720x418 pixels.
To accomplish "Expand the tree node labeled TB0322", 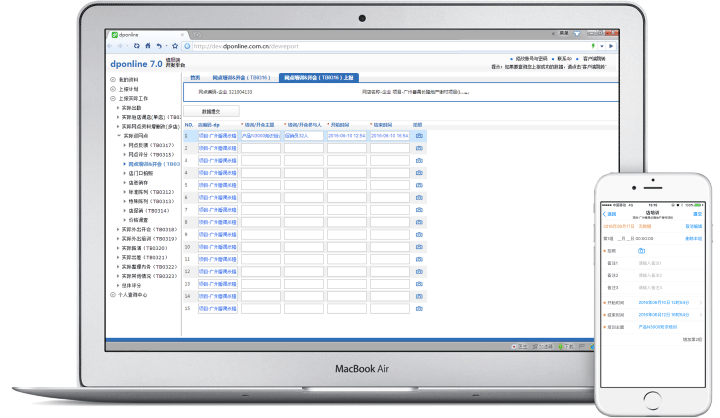I will click(118, 267).
